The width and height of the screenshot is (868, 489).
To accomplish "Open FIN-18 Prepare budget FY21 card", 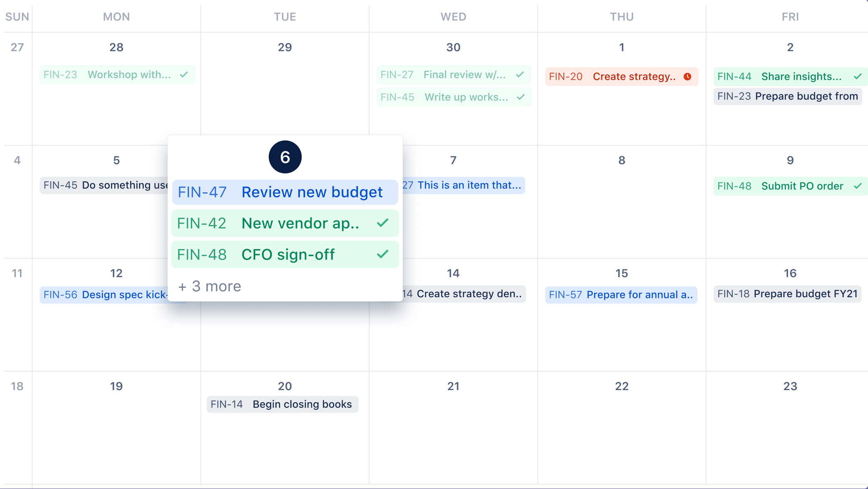I will (787, 294).
